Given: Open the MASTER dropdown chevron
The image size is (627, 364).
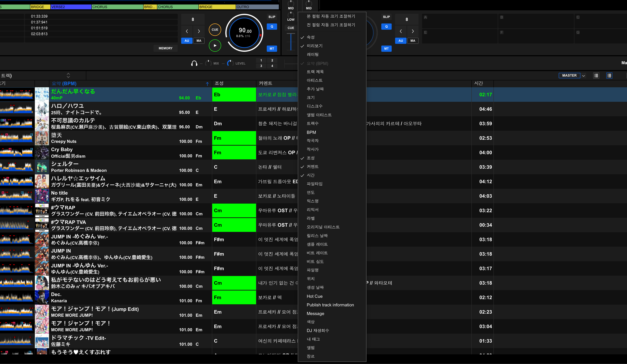Looking at the screenshot, I should pos(583,76).
